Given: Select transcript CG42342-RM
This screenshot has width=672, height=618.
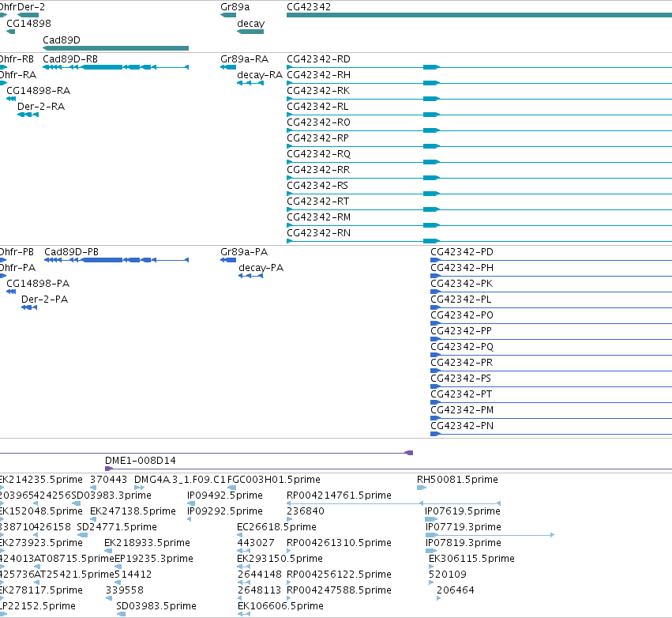Looking at the screenshot, I should coord(318,218).
